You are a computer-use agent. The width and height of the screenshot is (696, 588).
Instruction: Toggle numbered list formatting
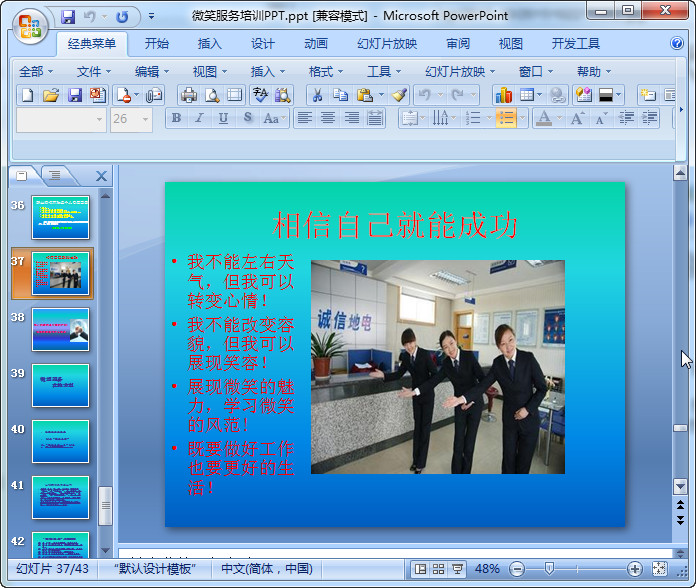coord(473,118)
